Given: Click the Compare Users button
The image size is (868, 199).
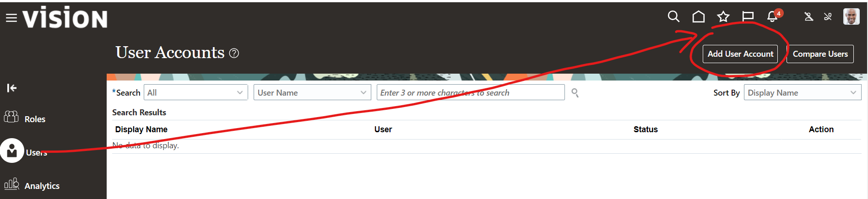Looking at the screenshot, I should click(x=820, y=54).
